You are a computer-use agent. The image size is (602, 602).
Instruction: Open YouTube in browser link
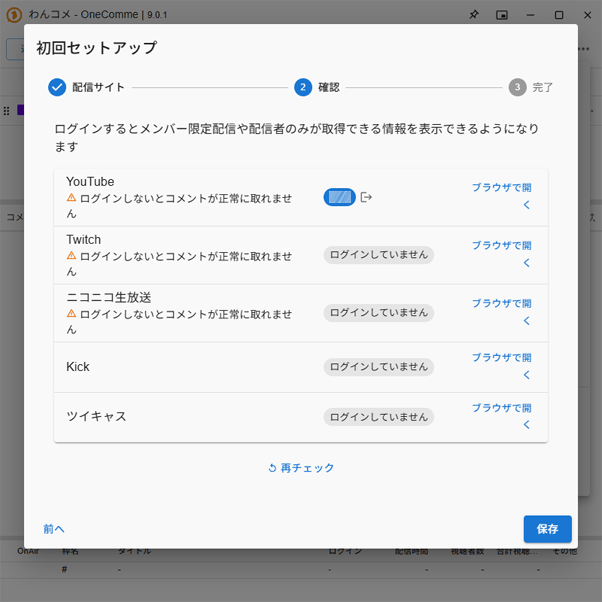(501, 196)
